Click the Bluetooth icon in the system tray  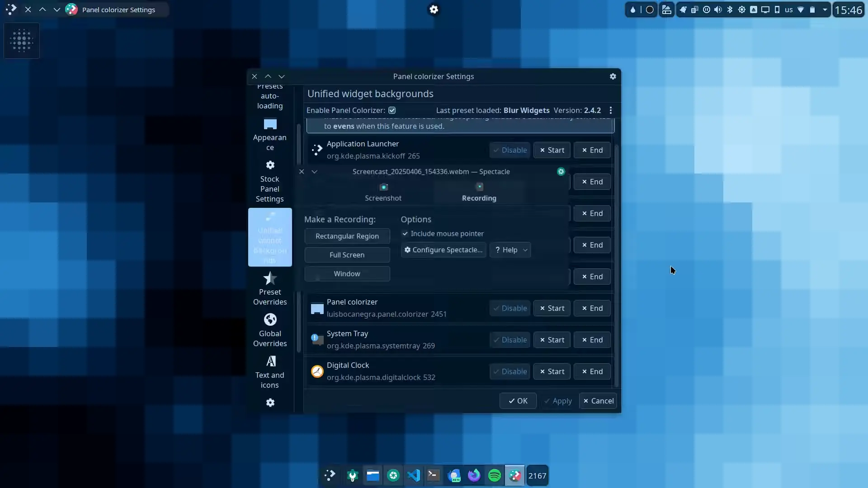tap(730, 9)
